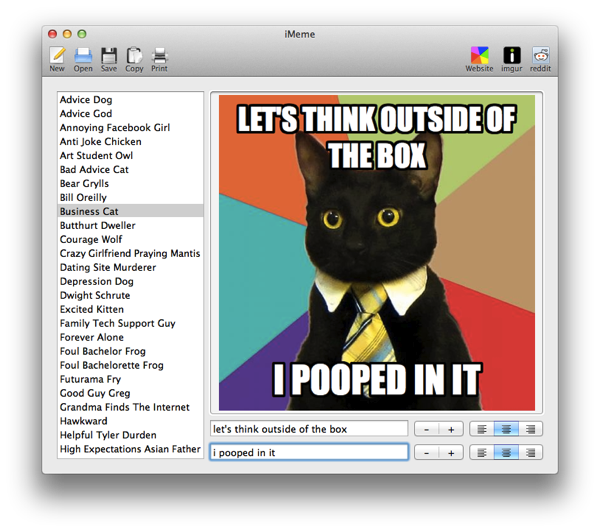The image size is (600, 532).
Task: Open the Website toolbar icon
Action: pyautogui.click(x=479, y=56)
